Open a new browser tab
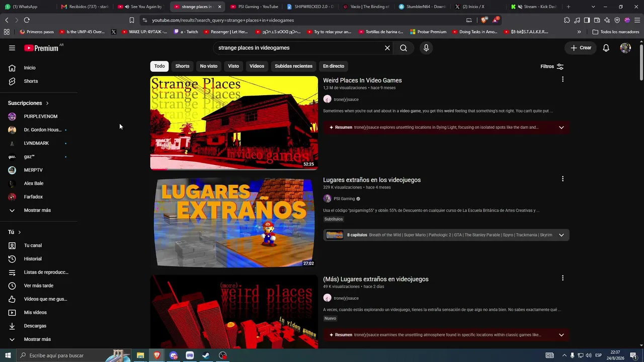The width and height of the screenshot is (644, 362). tap(569, 7)
